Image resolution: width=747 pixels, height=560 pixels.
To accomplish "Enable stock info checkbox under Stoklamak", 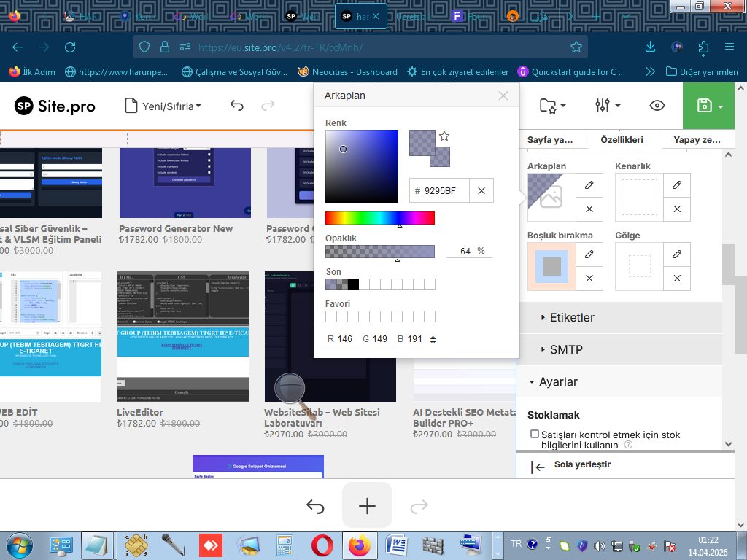I will (535, 435).
